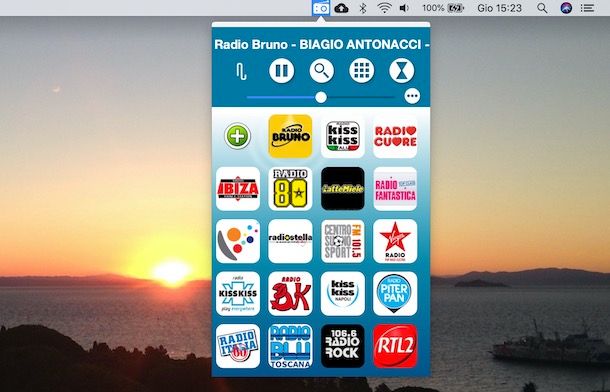Select the Radio Piter Pan station
The width and height of the screenshot is (610, 392).
pyautogui.click(x=395, y=294)
